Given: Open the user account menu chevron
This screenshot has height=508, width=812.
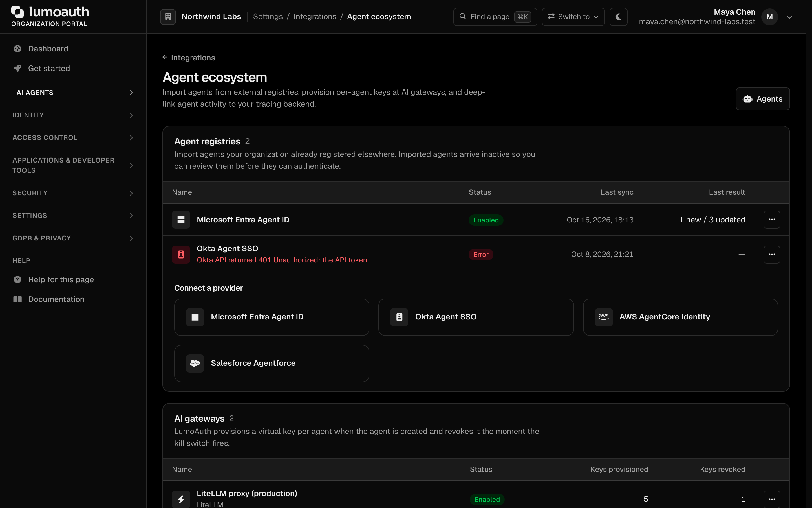Looking at the screenshot, I should coord(789,17).
